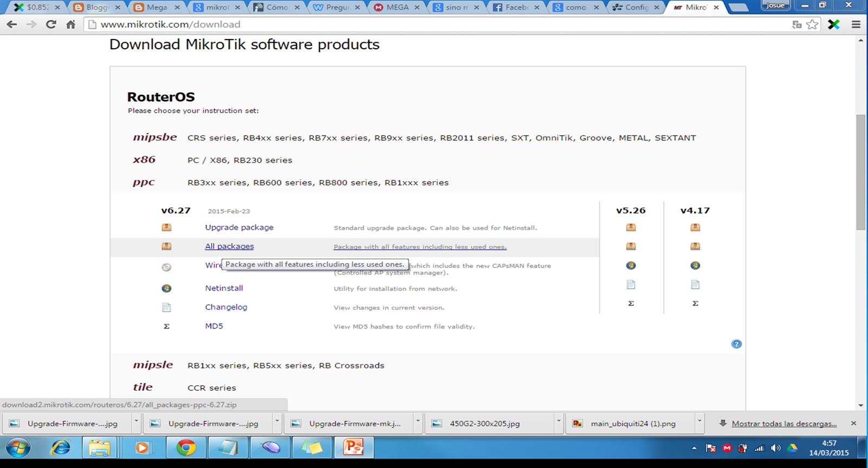This screenshot has height=468, width=868.
Task: Click the green X extension icon
Action: tap(834, 24)
